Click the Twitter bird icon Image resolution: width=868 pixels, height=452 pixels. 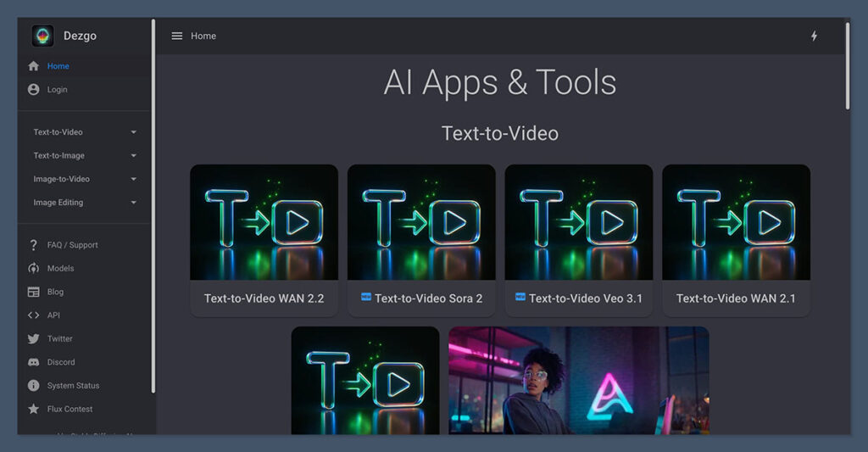34,338
